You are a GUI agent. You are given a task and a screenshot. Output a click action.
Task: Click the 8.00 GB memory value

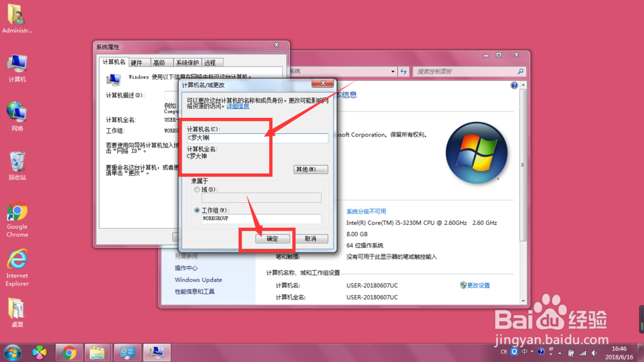pyautogui.click(x=357, y=234)
